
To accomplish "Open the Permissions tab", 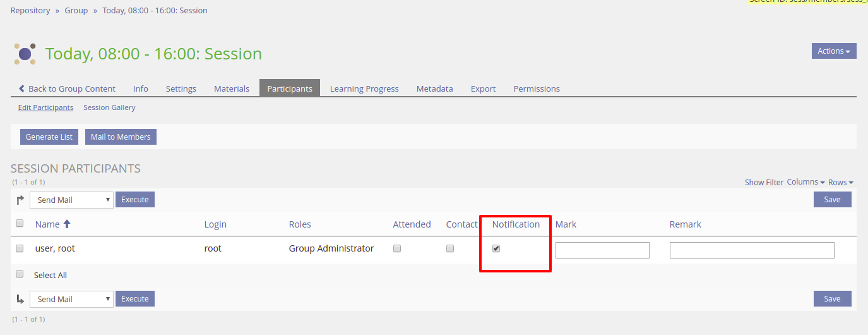I will click(x=537, y=88).
